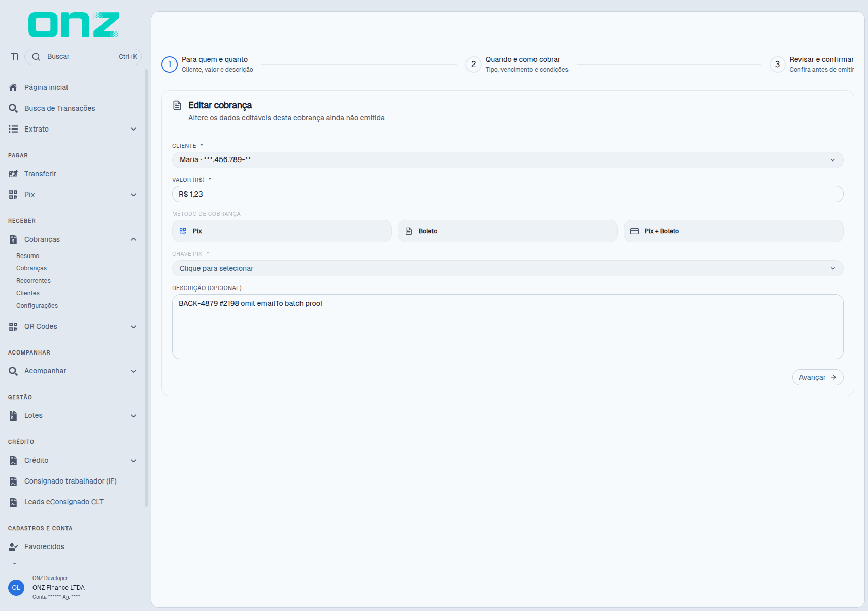This screenshot has height=611, width=868.
Task: Click the Valor (R$) input field
Action: click(x=508, y=194)
